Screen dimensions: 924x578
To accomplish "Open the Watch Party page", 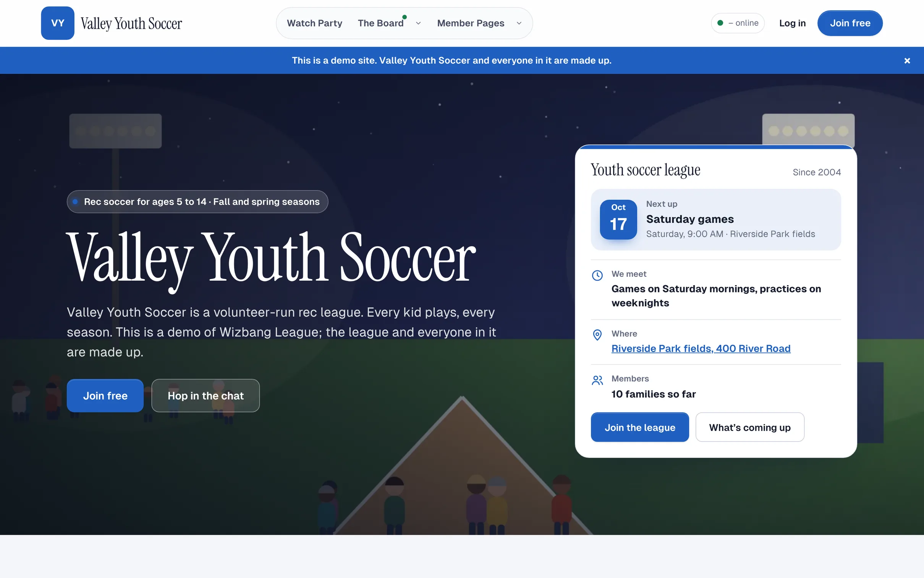I will click(314, 23).
